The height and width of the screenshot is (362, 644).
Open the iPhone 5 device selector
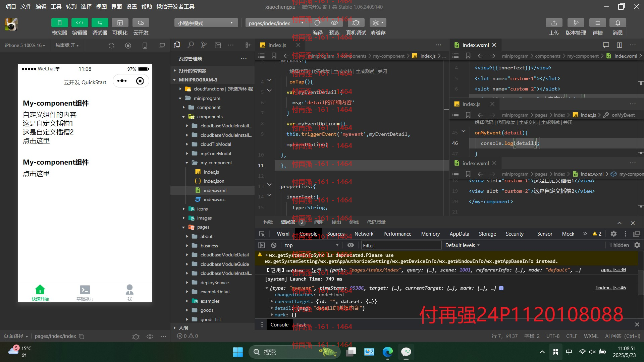25,45
